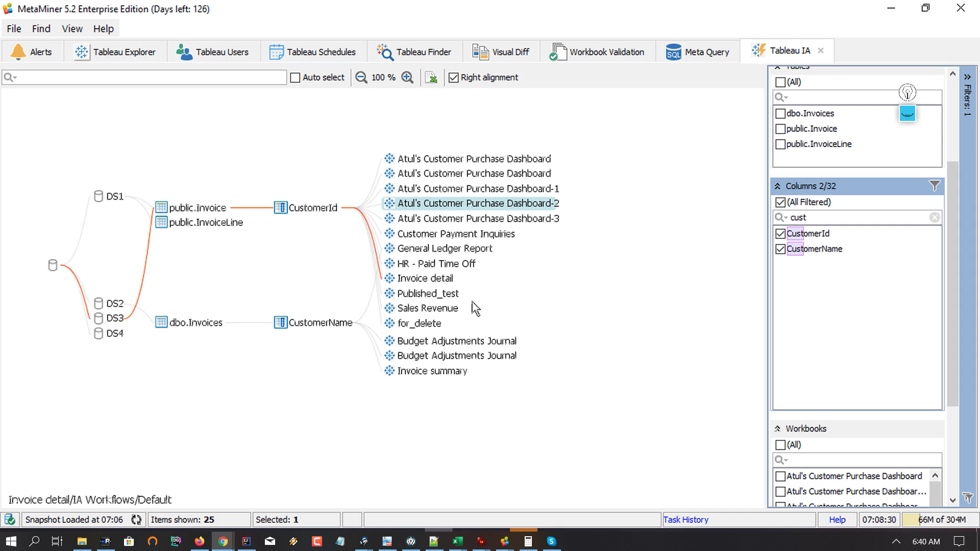The image size is (980, 551).
Task: Check the public.Invoice filter checkbox
Action: (x=780, y=129)
